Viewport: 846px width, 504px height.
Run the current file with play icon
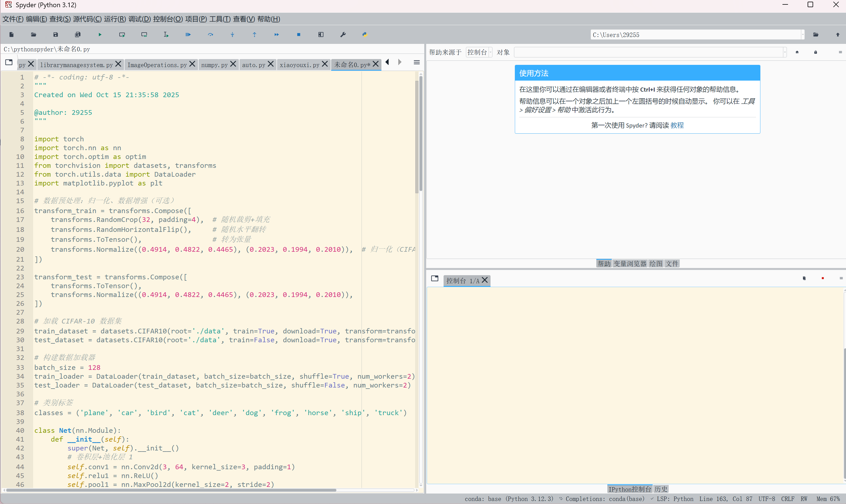(100, 35)
